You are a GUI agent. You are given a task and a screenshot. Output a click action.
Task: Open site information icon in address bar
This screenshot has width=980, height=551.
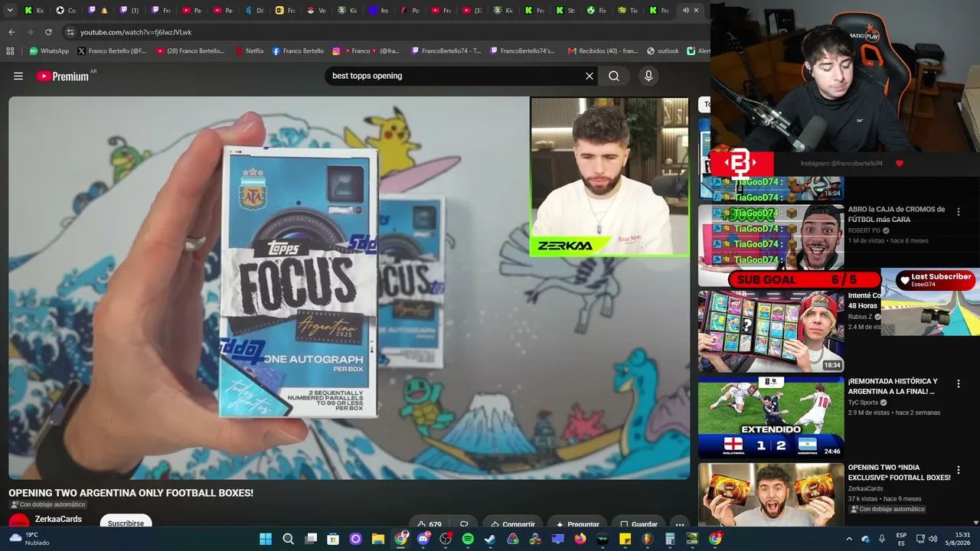[x=70, y=32]
